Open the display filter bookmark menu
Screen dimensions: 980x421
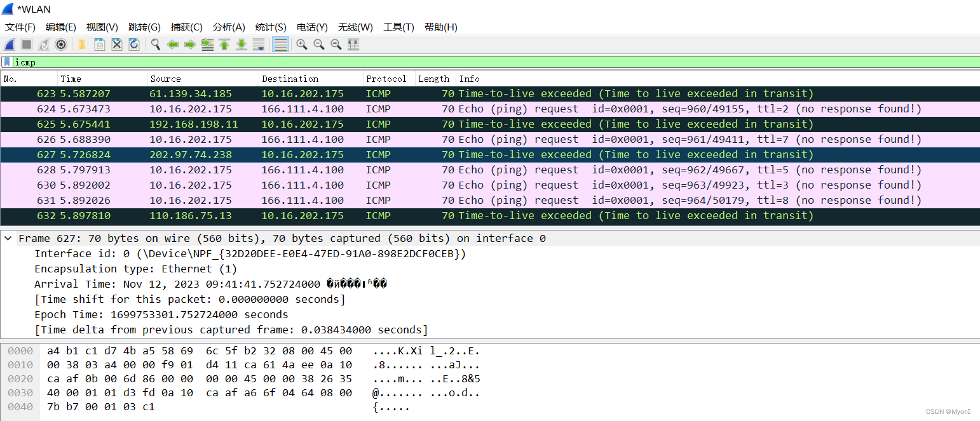[6, 62]
